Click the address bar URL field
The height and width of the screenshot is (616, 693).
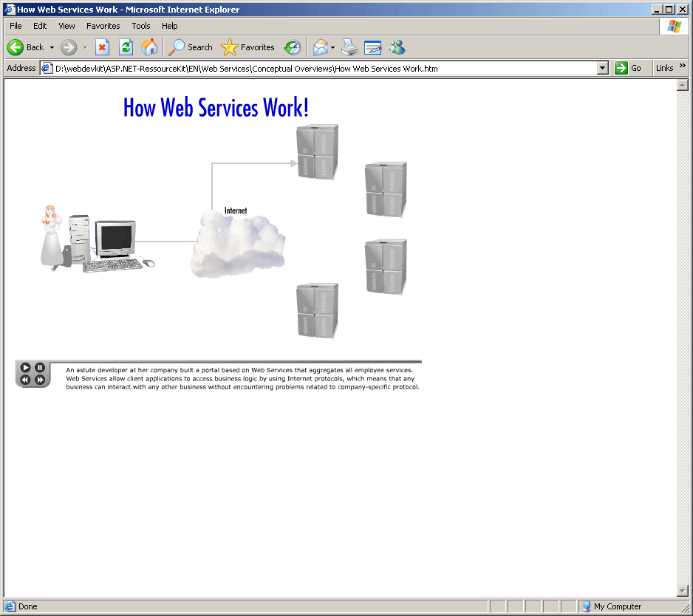click(x=325, y=69)
